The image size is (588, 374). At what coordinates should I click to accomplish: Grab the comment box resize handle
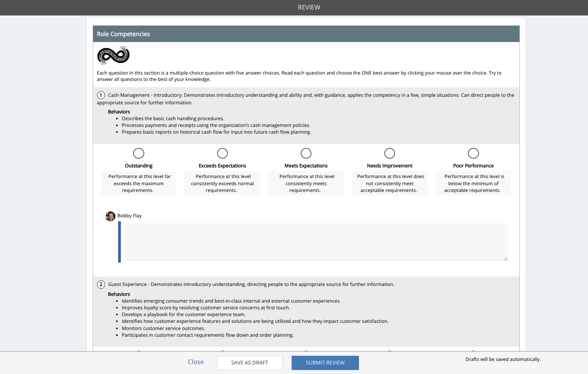[x=506, y=259]
